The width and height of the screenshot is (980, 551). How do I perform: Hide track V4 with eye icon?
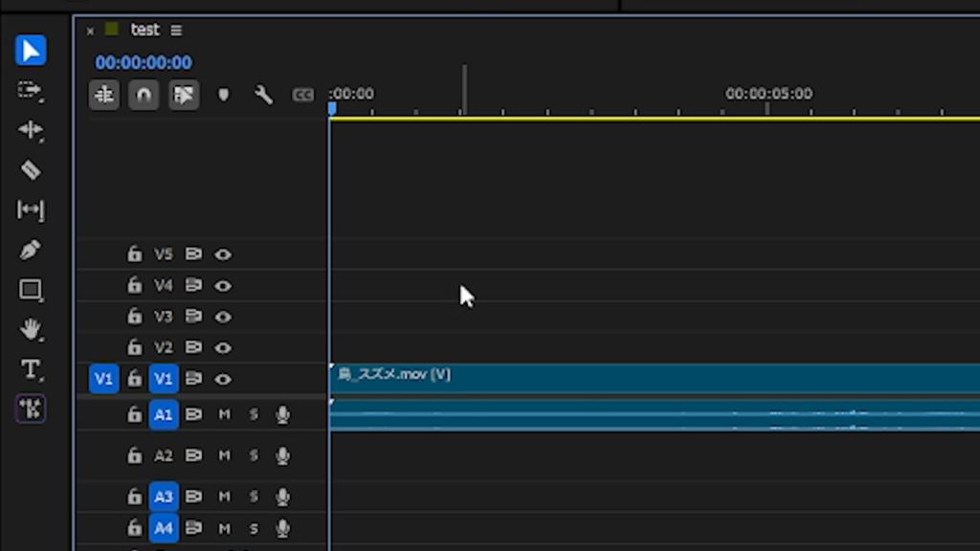223,285
